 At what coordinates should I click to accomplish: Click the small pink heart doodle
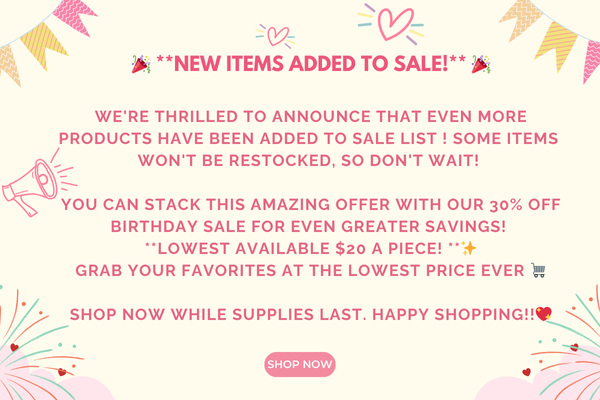pos(276,36)
